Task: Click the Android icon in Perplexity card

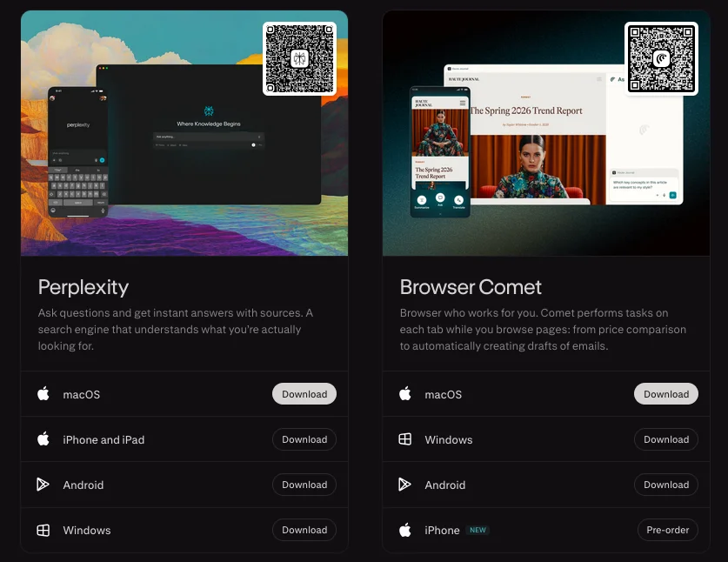Action: coord(43,485)
